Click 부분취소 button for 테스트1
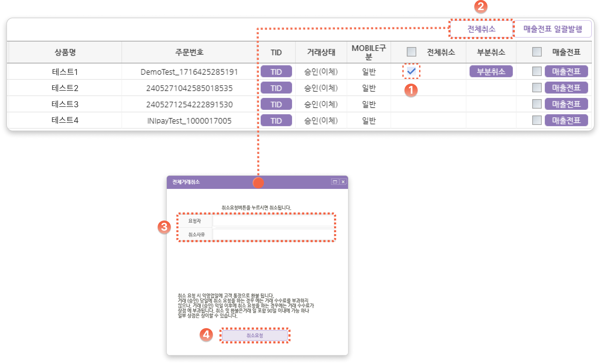 [x=491, y=72]
